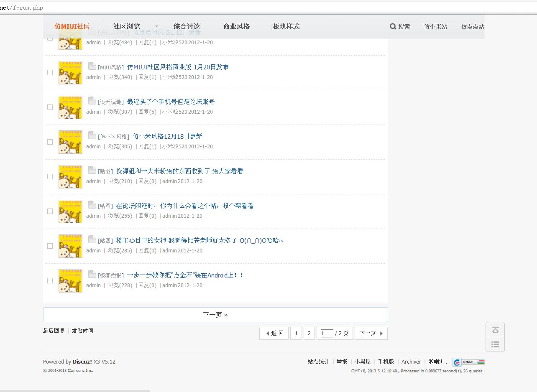Click file icon beside 楼主心目中的女神 thread
This screenshot has height=392, width=537.
[x=92, y=239]
